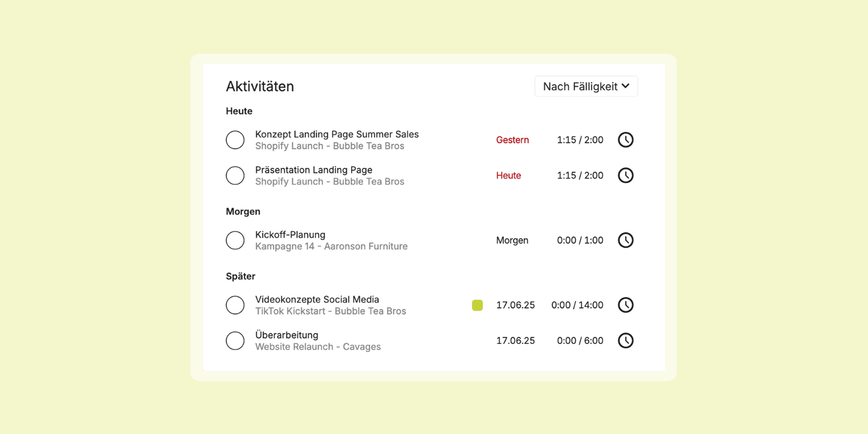Click the red Gestern due date
The width and height of the screenshot is (868, 434).
coord(512,140)
